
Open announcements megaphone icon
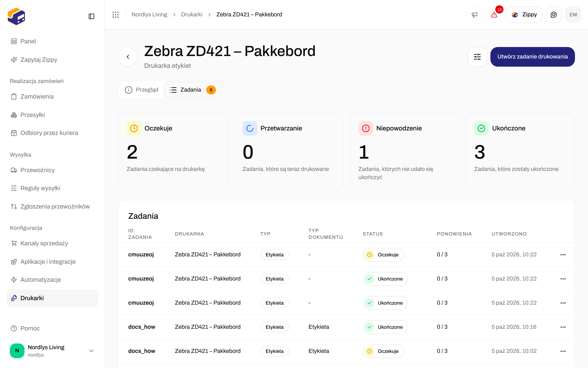pos(474,15)
